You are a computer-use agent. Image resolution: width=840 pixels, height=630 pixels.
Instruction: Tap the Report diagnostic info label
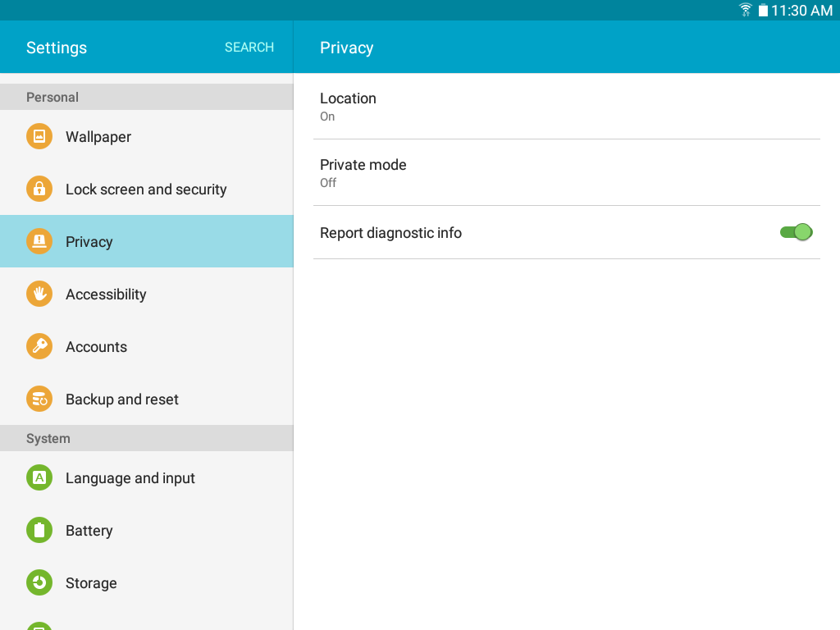pyautogui.click(x=390, y=233)
